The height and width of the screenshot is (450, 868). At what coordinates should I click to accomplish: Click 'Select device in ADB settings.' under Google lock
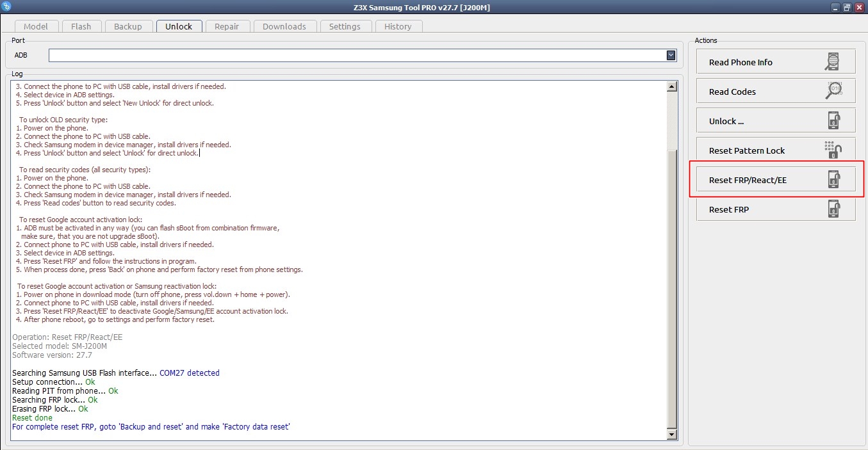click(x=65, y=253)
